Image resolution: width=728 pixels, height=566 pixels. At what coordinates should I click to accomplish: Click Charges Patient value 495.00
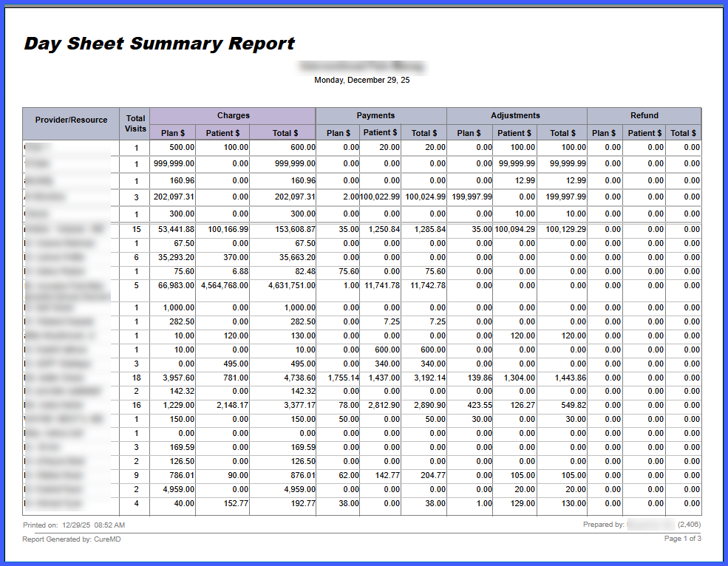237,364
